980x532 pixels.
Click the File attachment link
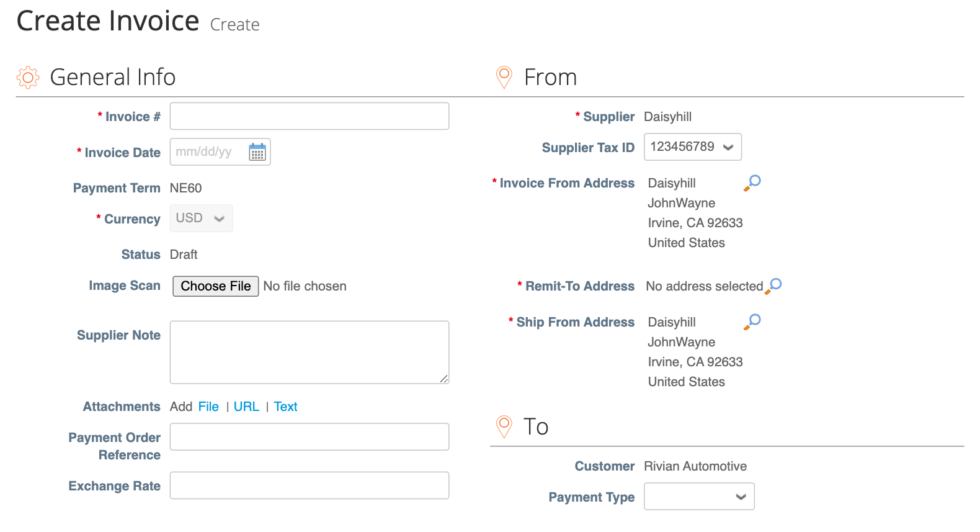208,406
